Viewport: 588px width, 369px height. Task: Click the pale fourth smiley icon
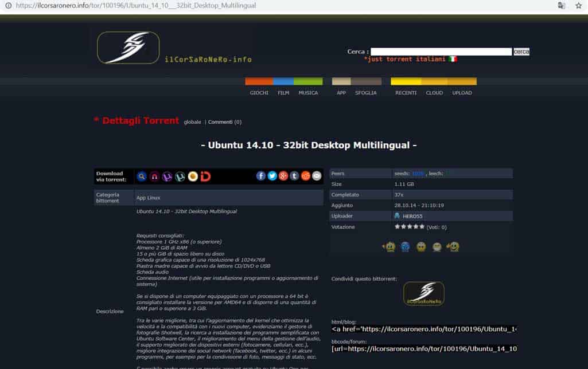pos(437,247)
